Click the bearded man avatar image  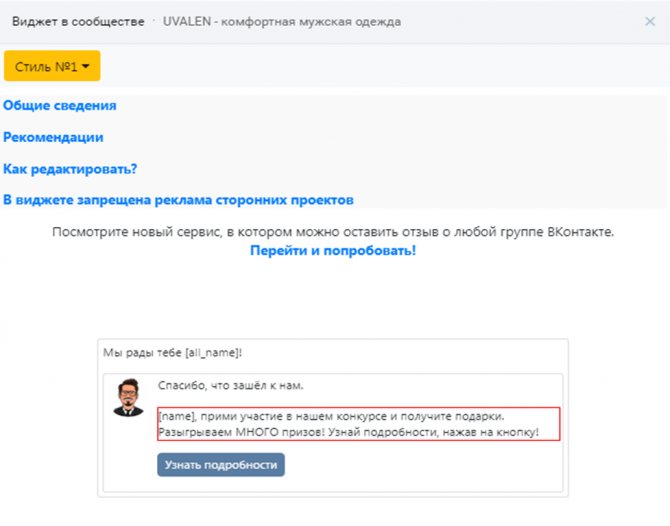click(x=128, y=397)
